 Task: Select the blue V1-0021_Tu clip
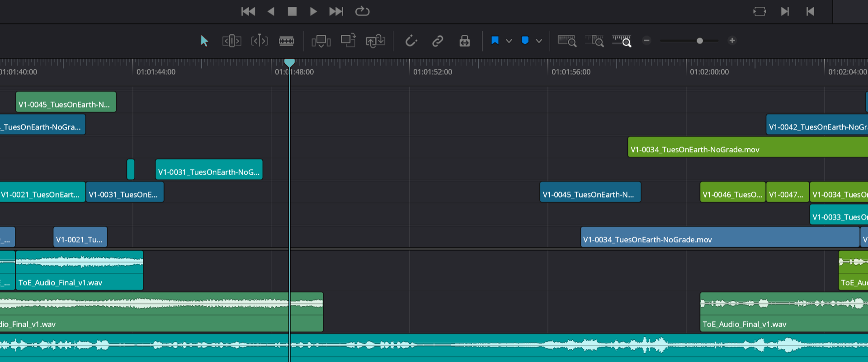pyautogui.click(x=80, y=237)
